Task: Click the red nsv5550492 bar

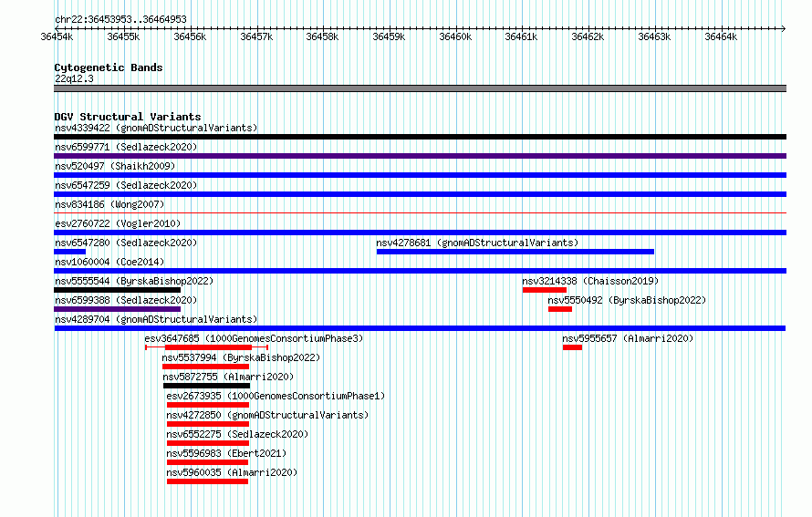Action: click(x=560, y=309)
